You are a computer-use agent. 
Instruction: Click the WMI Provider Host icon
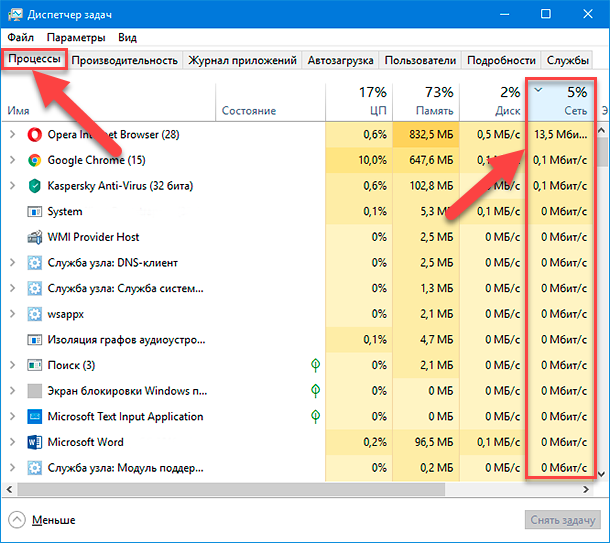pyautogui.click(x=35, y=237)
